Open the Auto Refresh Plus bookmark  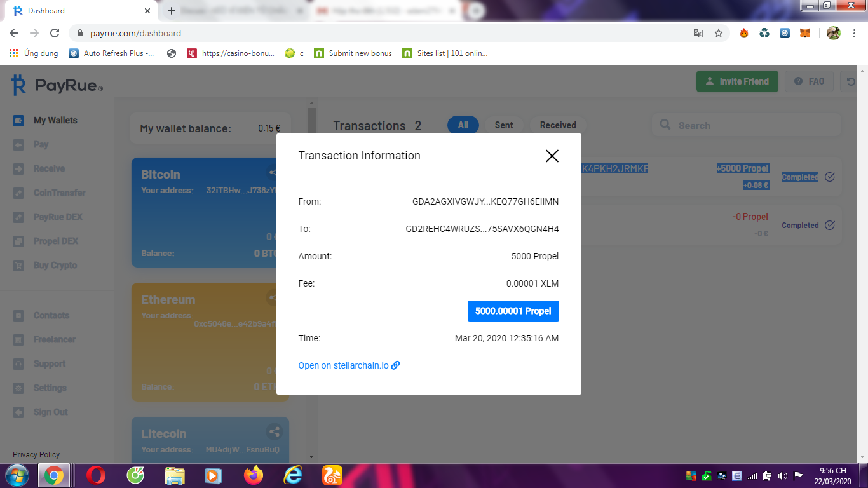(x=112, y=53)
